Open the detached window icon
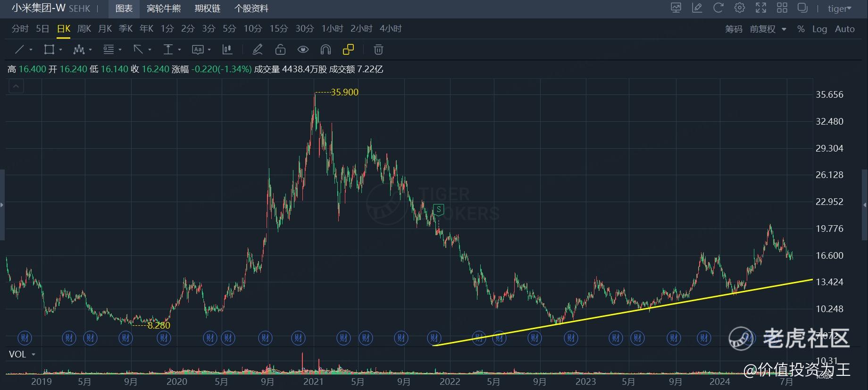868x390 pixels. [802, 8]
